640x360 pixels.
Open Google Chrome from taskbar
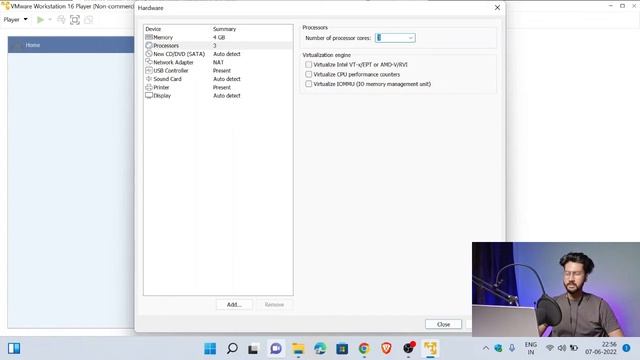[x=364, y=349]
